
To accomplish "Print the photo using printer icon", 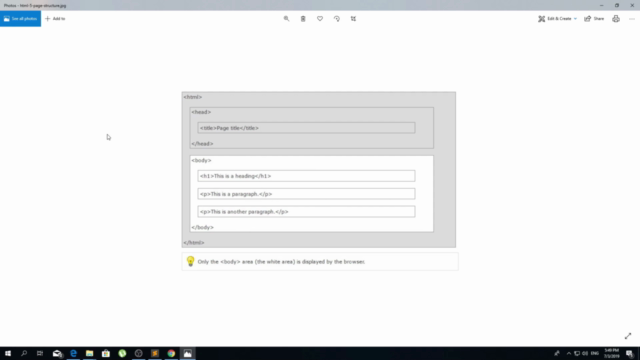I will (616, 19).
